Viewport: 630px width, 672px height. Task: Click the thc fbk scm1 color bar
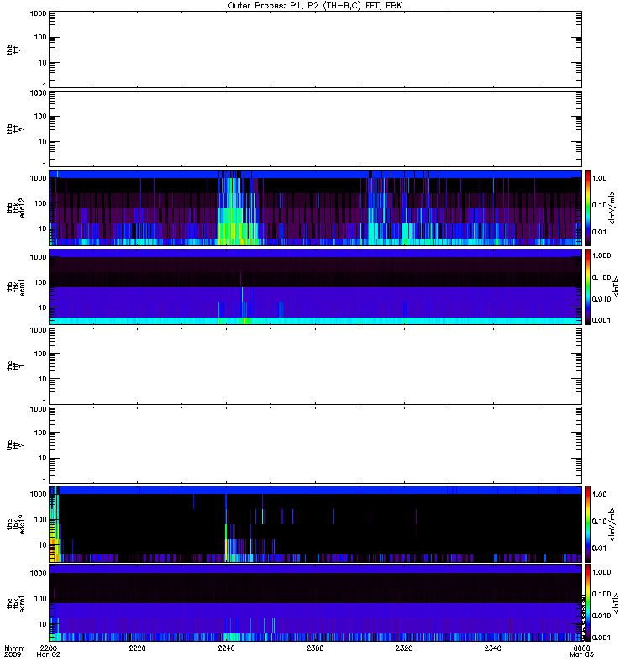[x=588, y=603]
